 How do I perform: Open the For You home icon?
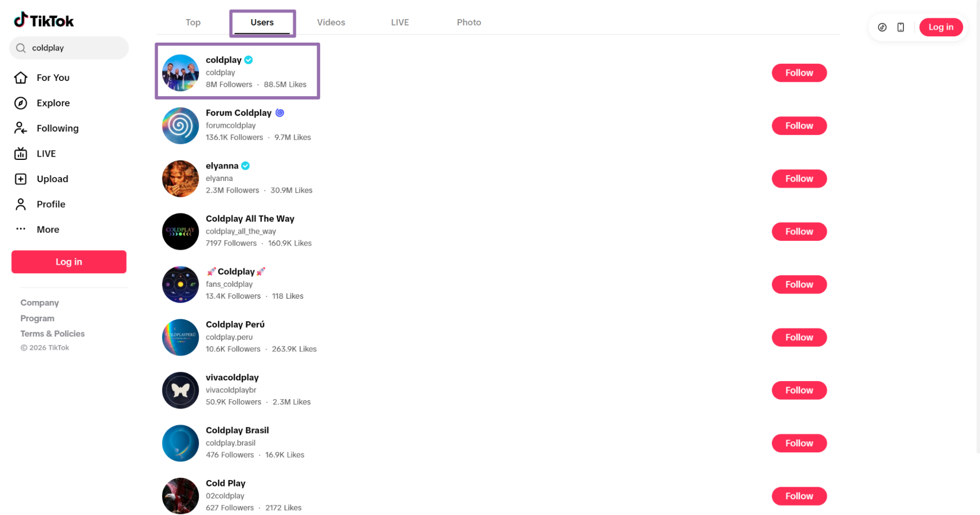[21, 77]
